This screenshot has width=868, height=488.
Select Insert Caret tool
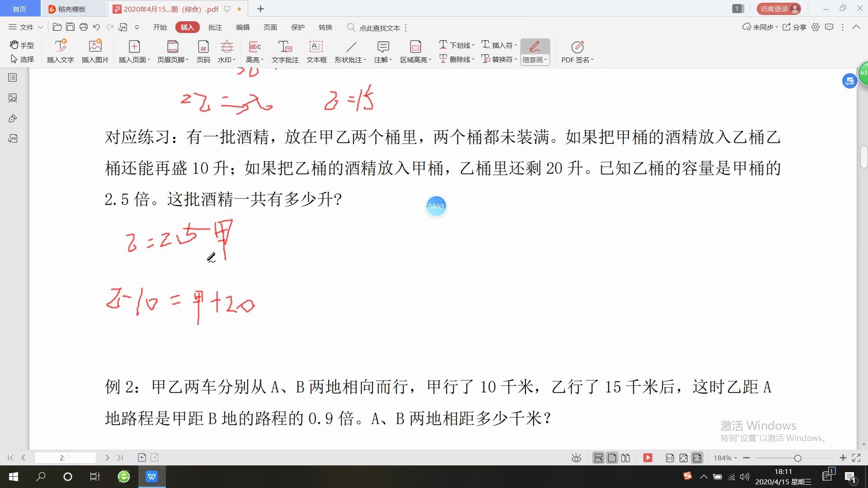click(x=499, y=45)
